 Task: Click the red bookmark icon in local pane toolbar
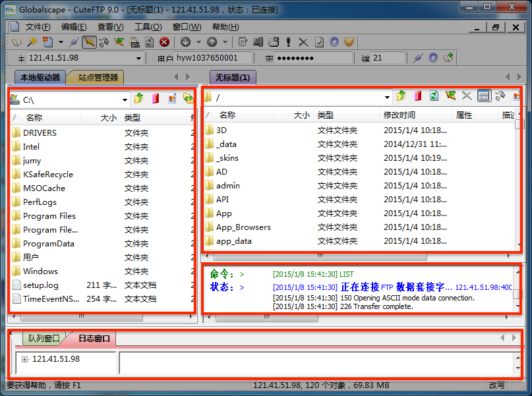click(x=156, y=99)
